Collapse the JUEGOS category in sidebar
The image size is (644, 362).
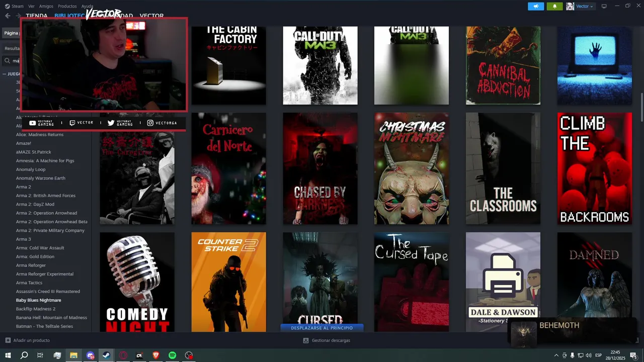pos(5,74)
